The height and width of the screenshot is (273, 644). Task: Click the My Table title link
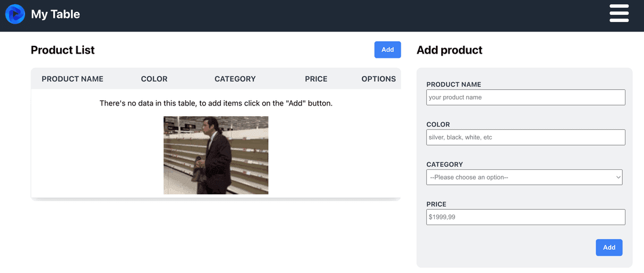(55, 15)
